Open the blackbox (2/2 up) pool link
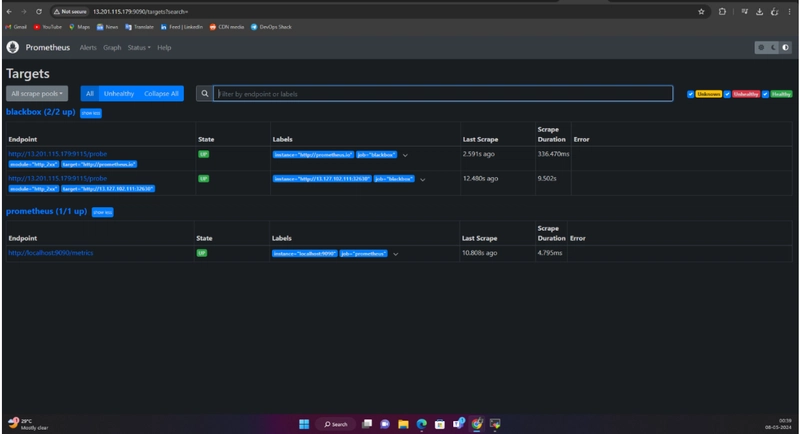This screenshot has height=434, width=800. click(x=40, y=112)
